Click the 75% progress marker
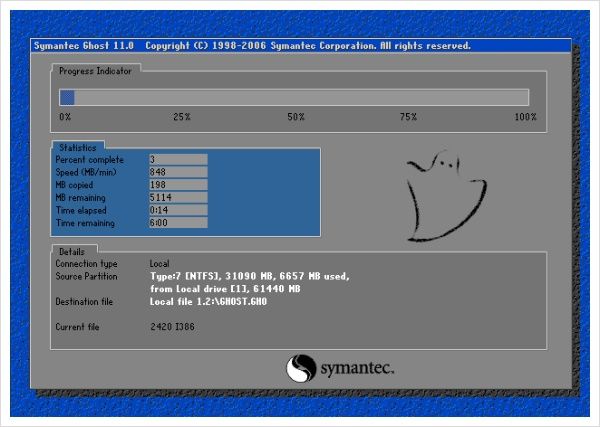Screen dimensions: 600x427 (408, 117)
